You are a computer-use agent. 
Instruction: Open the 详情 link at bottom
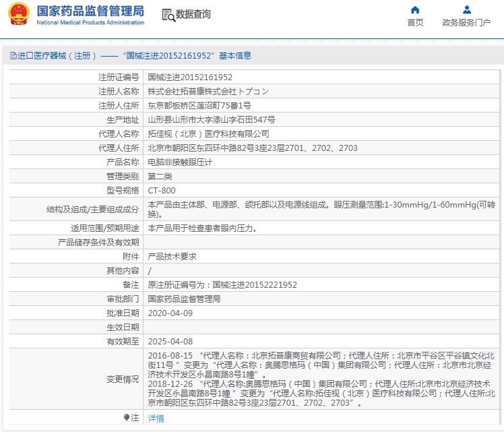pyautogui.click(x=156, y=419)
